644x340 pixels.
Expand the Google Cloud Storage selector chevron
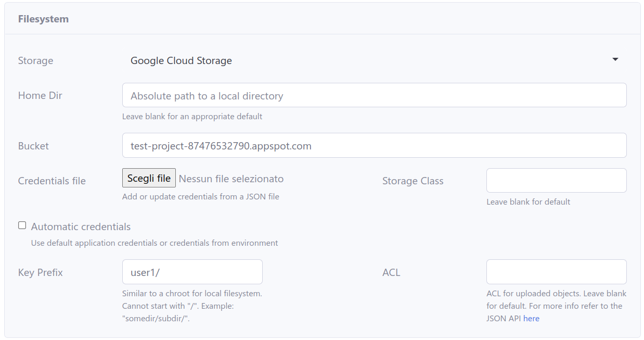click(615, 59)
